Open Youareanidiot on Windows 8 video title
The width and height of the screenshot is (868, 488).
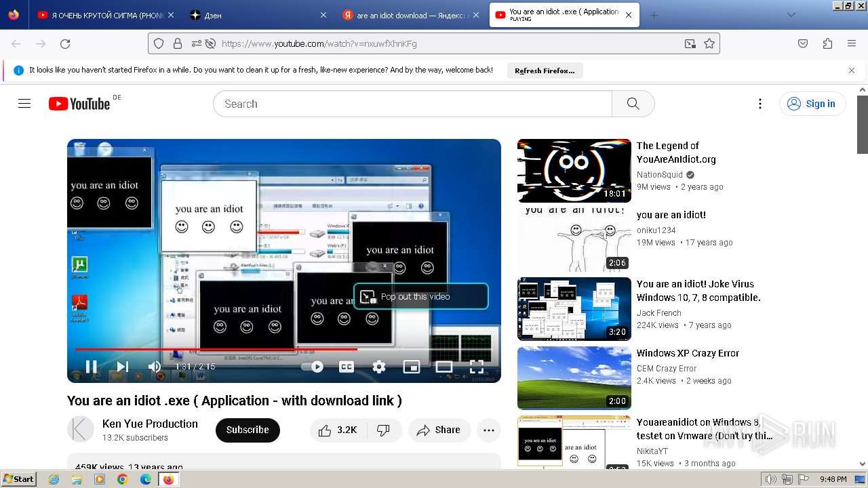(x=705, y=429)
